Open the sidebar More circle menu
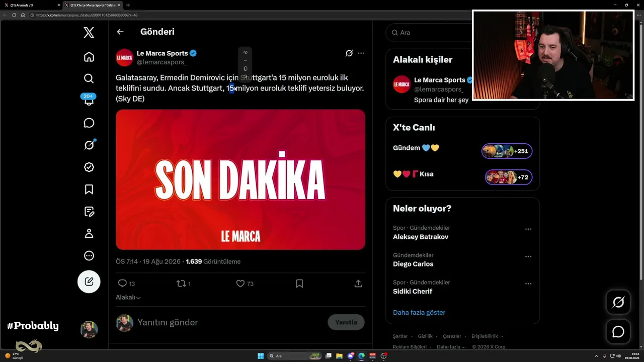This screenshot has width=644, height=362. (x=89, y=255)
